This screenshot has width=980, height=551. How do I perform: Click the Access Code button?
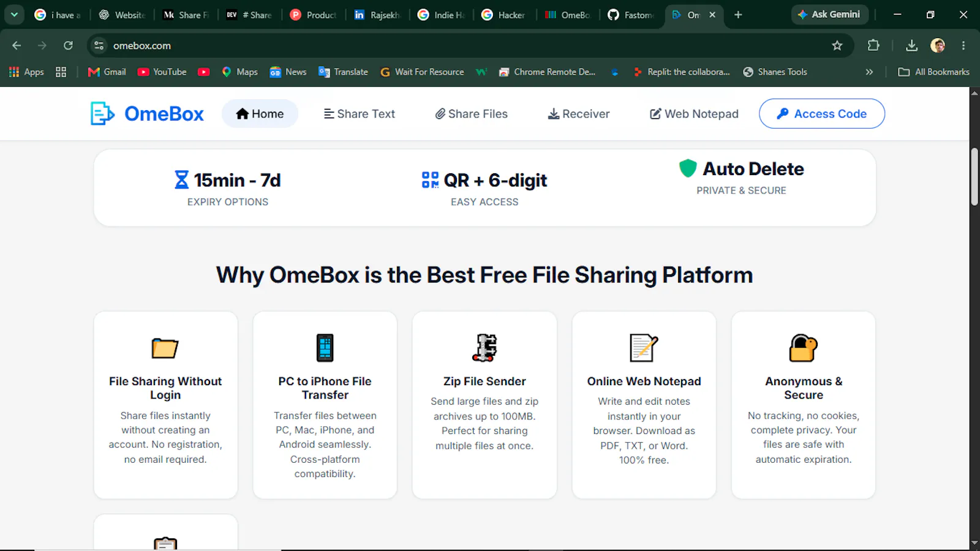click(x=822, y=114)
